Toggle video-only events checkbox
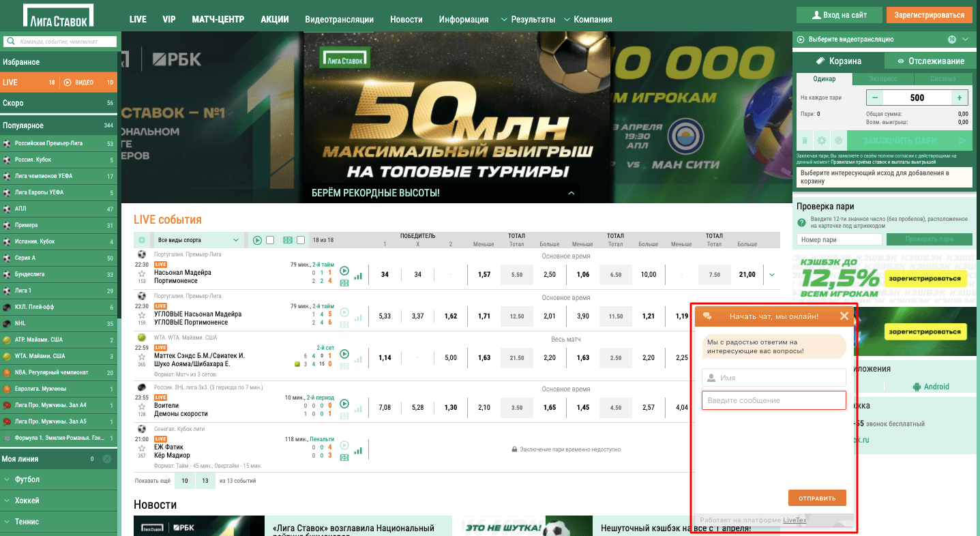 click(x=270, y=240)
